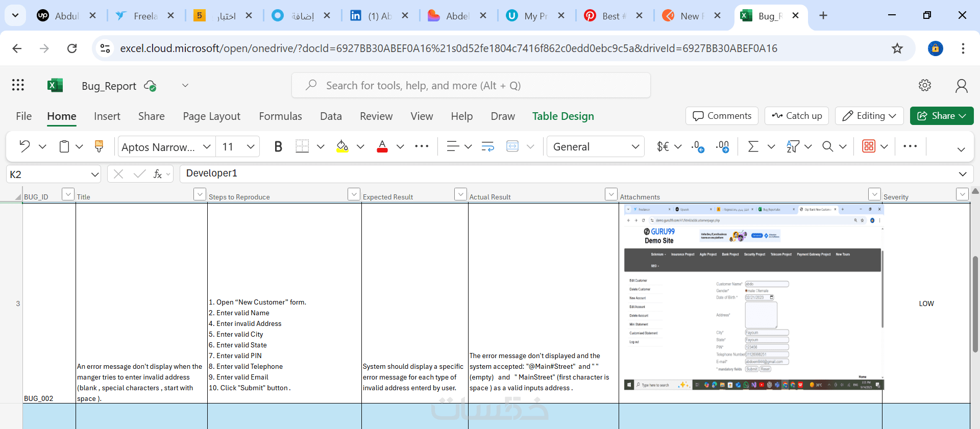980x429 pixels.
Task: Open Name Box K2 dropdown
Action: pos(94,174)
